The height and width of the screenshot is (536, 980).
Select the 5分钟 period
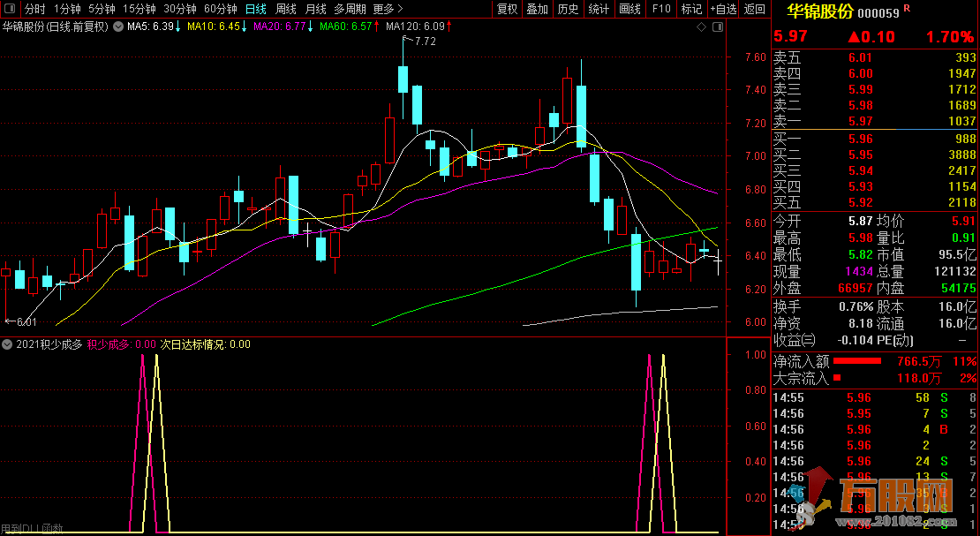click(x=102, y=9)
